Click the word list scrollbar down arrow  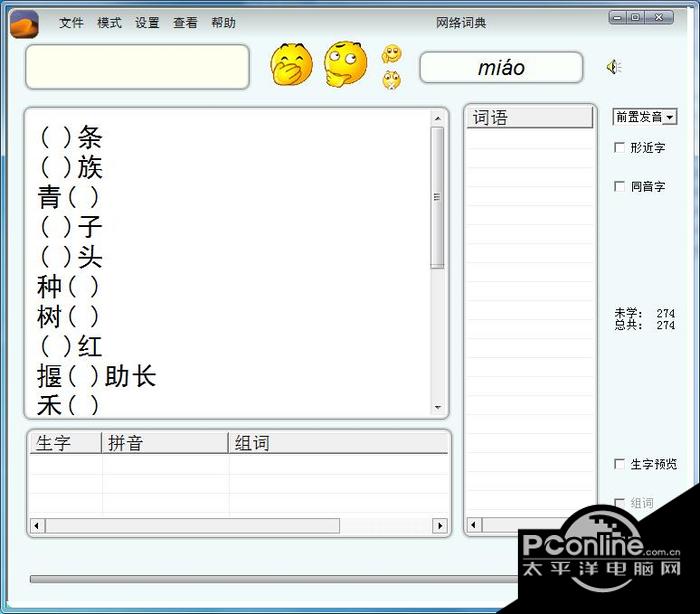click(x=438, y=407)
